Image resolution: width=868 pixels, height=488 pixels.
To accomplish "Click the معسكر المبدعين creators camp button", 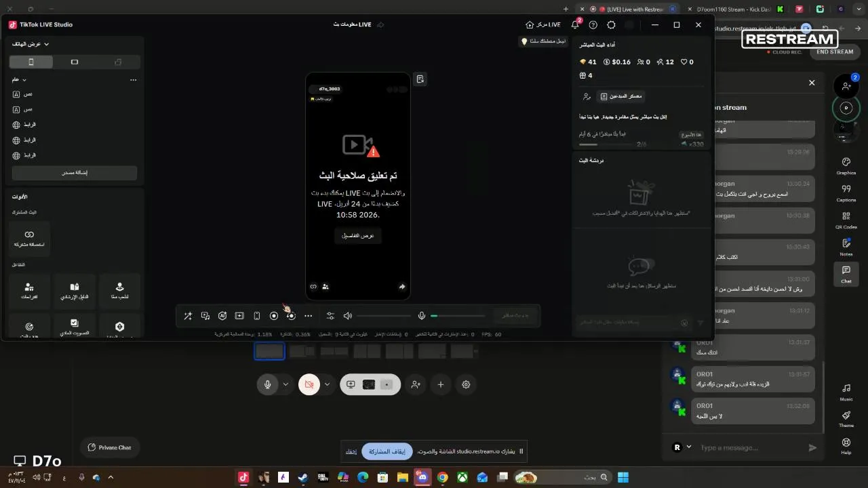I will tap(620, 96).
